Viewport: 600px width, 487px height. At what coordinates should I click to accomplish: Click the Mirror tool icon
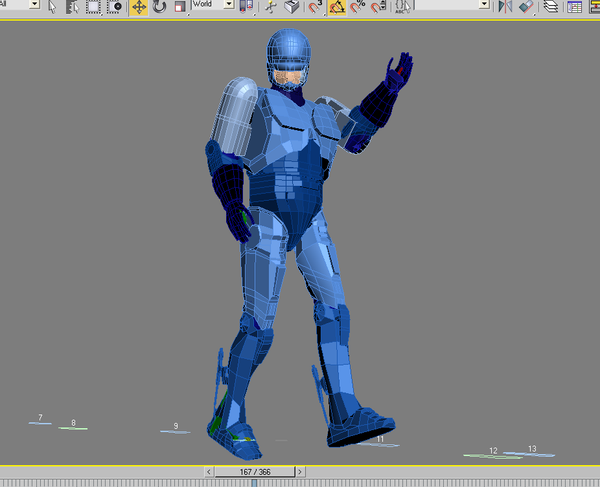point(506,6)
